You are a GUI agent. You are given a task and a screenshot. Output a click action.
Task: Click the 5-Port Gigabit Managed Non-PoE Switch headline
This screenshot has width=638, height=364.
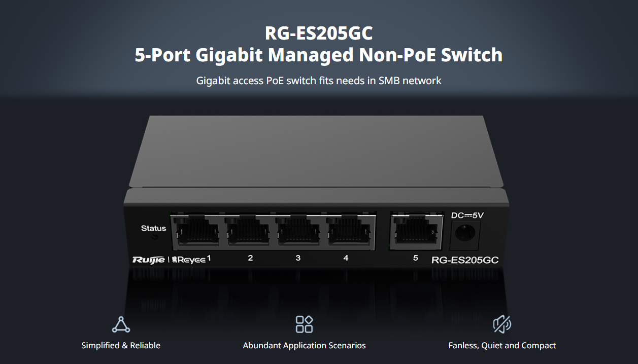point(319,55)
